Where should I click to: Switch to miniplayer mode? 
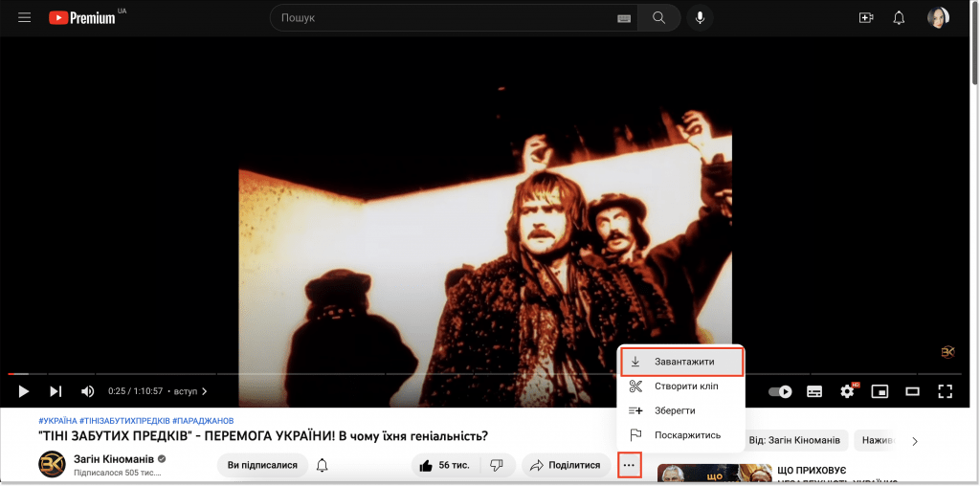pos(880,391)
